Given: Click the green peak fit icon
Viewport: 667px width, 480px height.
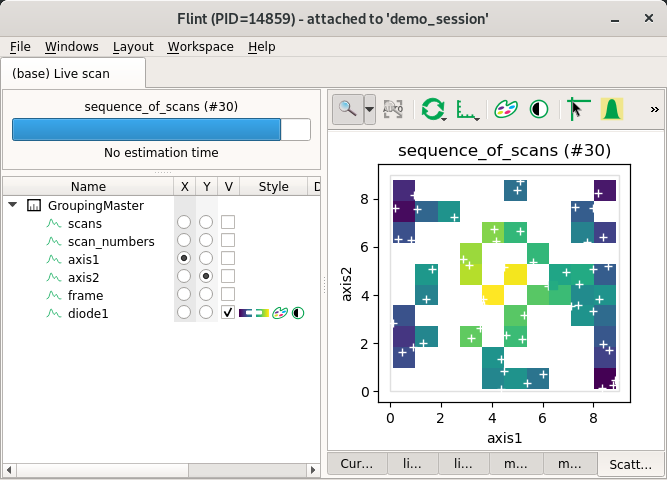Looking at the screenshot, I should click(612, 109).
